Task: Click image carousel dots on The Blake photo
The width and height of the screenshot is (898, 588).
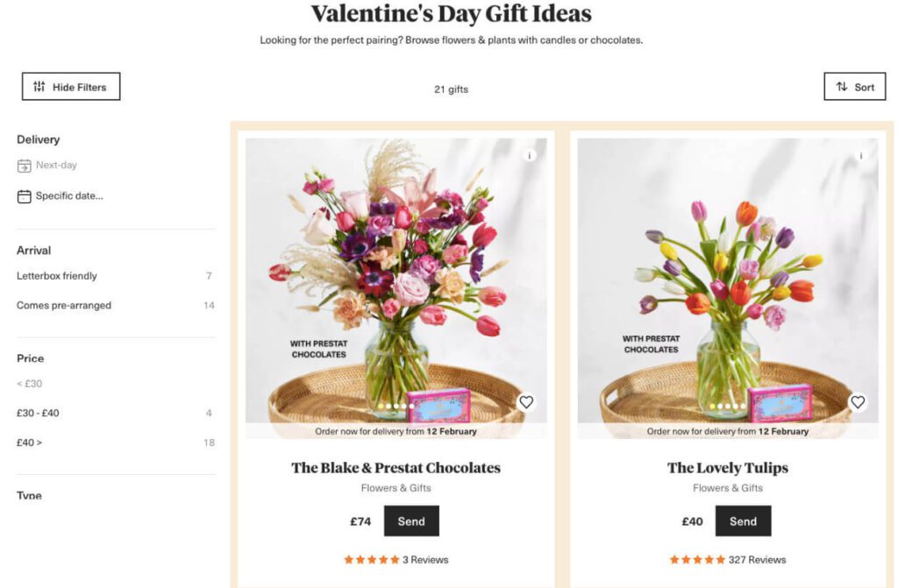Action: click(396, 406)
